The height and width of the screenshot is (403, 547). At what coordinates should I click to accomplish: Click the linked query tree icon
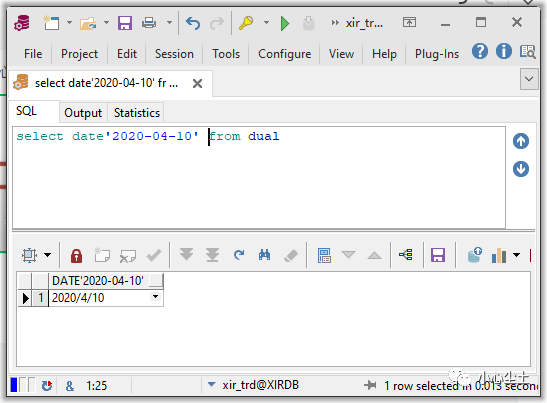tap(406, 255)
